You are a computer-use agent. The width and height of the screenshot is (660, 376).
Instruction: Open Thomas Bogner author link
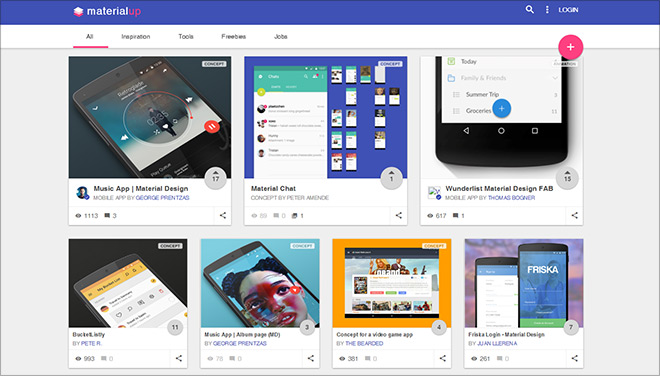pos(511,198)
